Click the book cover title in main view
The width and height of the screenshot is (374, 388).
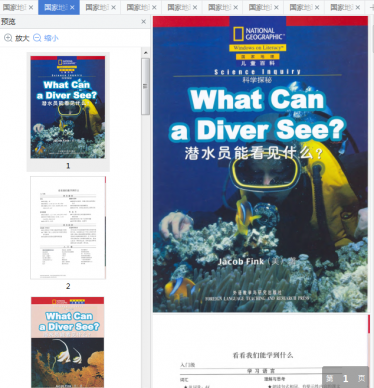pyautogui.click(x=257, y=114)
